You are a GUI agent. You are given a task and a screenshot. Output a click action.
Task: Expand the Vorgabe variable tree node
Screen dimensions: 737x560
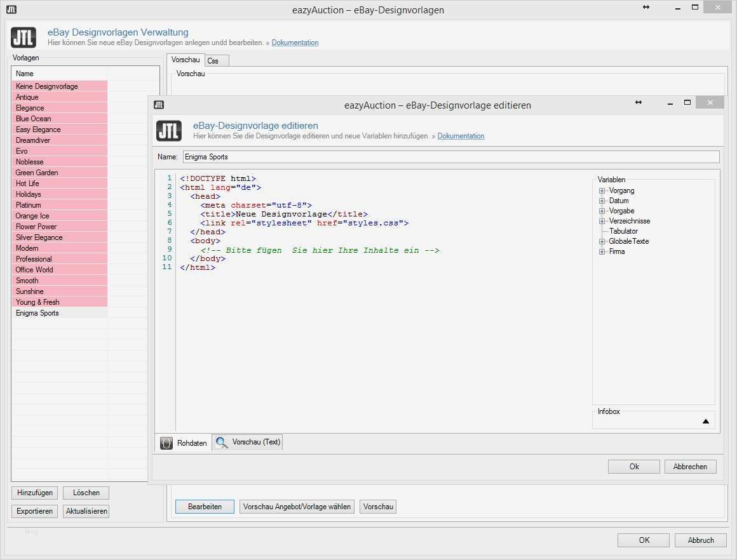click(602, 211)
